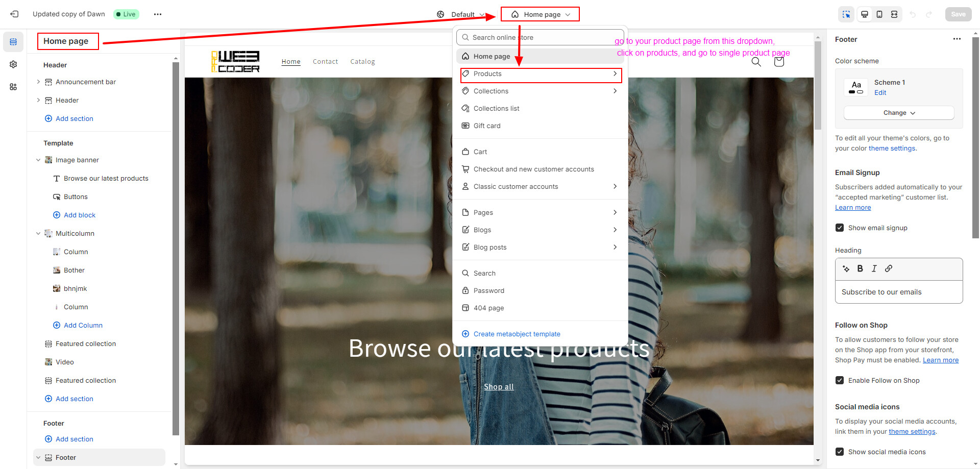980x469 pixels.
Task: Toggle Show email signup checkbox
Action: (x=840, y=228)
